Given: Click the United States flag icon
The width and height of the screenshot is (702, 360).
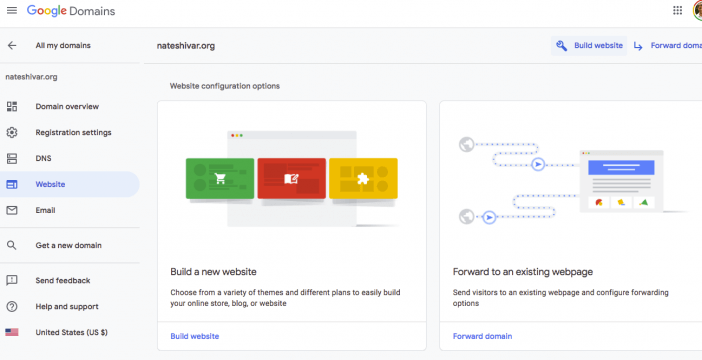Looking at the screenshot, I should pyautogui.click(x=12, y=332).
